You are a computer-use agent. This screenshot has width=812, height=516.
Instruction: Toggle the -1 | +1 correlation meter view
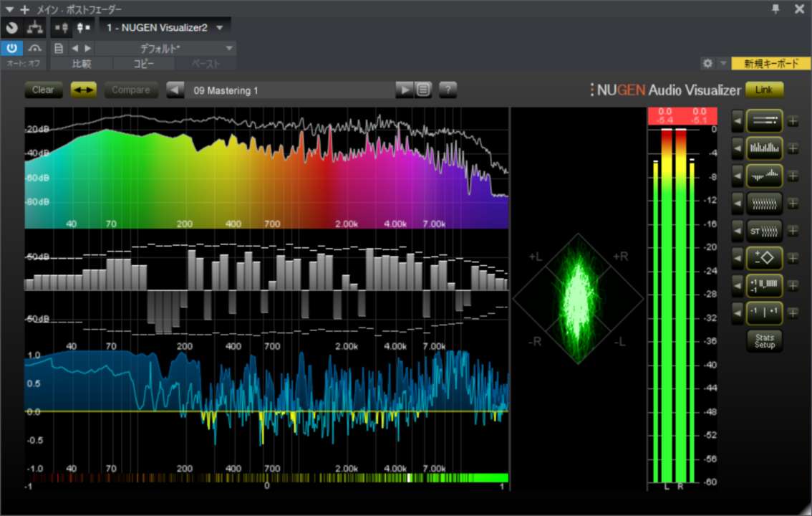point(764,312)
